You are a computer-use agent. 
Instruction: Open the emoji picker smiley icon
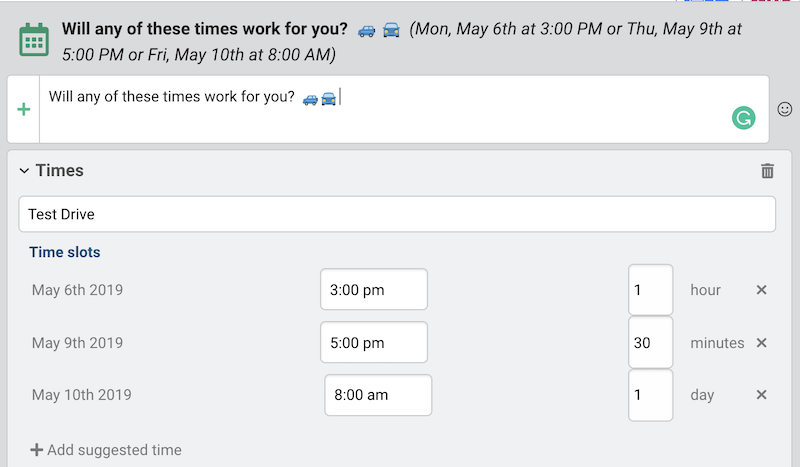click(x=785, y=109)
